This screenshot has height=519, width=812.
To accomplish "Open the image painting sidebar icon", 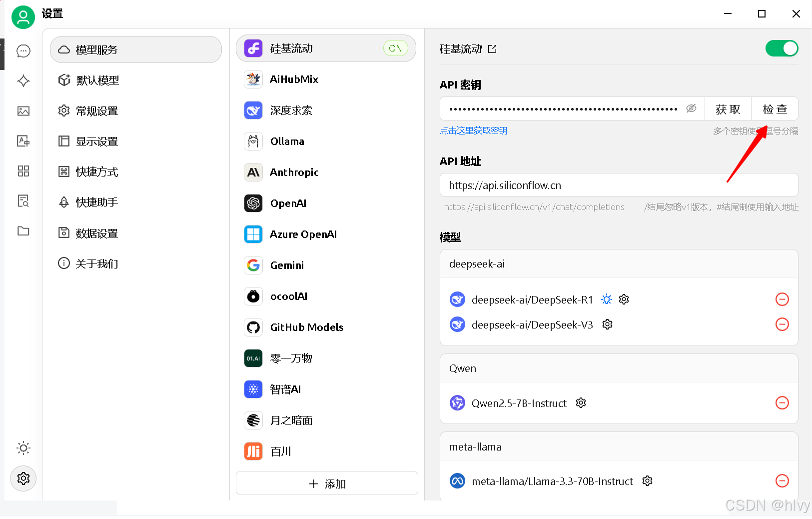I will [x=23, y=111].
